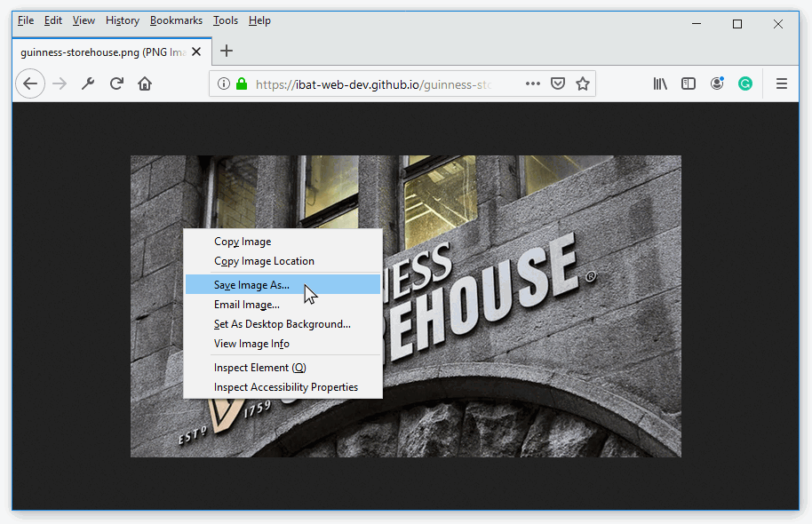812x524 pixels.
Task: Click the URL address bar text
Action: (373, 84)
